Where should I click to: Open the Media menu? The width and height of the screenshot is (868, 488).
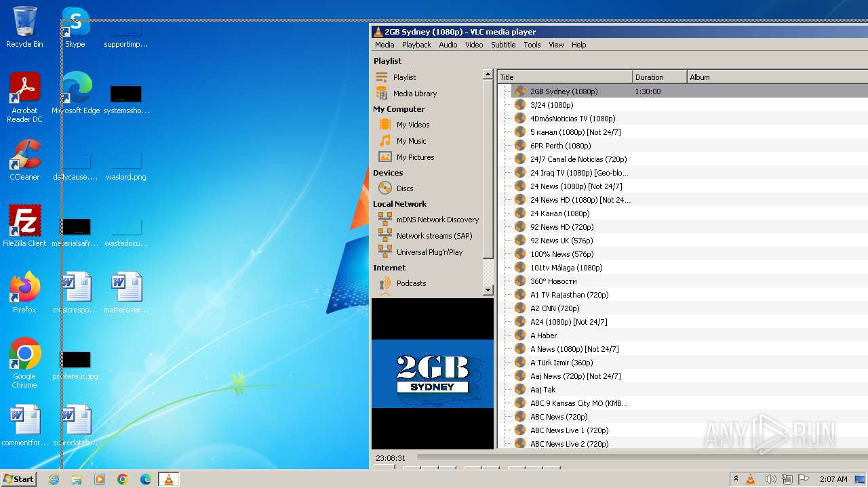click(x=384, y=45)
